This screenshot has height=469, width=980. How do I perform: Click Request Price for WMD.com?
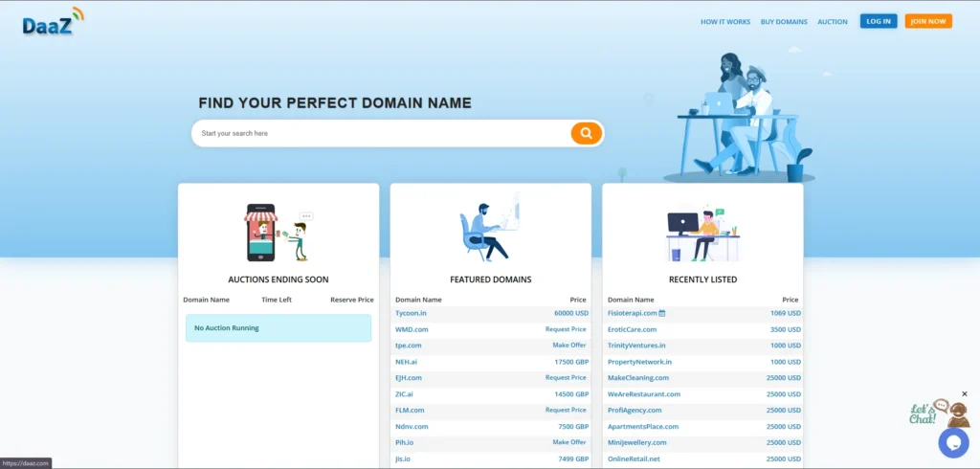pyautogui.click(x=566, y=329)
